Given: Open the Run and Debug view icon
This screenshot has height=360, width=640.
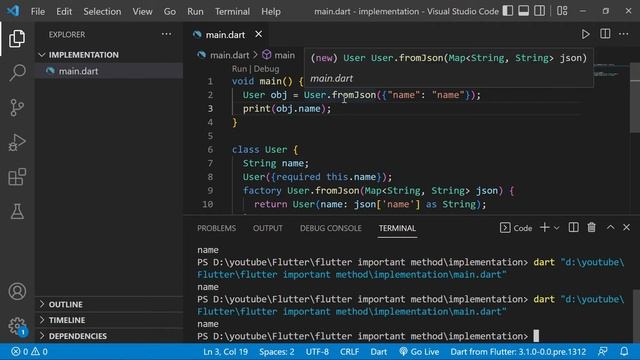Looking at the screenshot, I should pyautogui.click(x=17, y=142).
